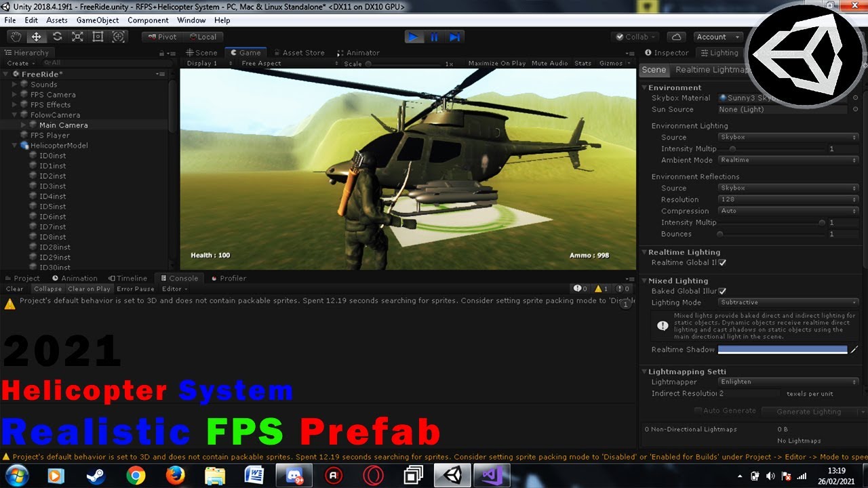Image resolution: width=868 pixels, height=488 pixels.
Task: Switch to the Scene tab
Action: pos(201,52)
